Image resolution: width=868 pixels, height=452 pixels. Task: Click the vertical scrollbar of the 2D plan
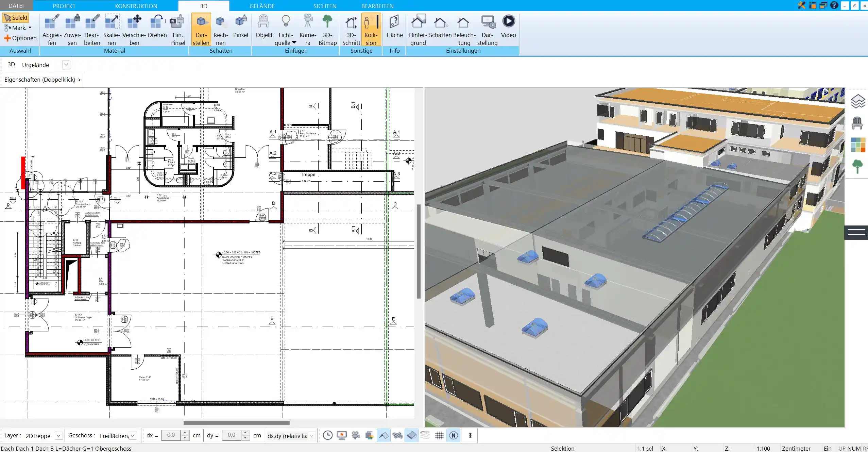click(x=419, y=251)
